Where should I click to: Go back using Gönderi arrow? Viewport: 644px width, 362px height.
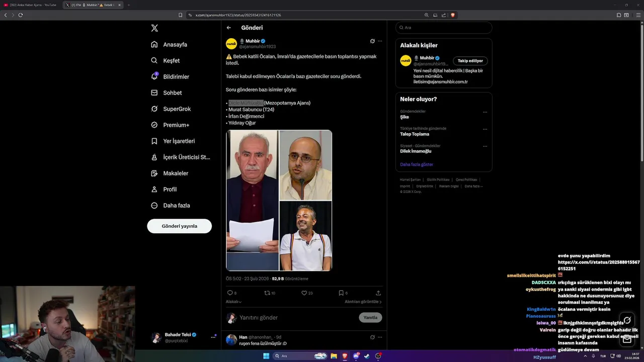(x=229, y=28)
